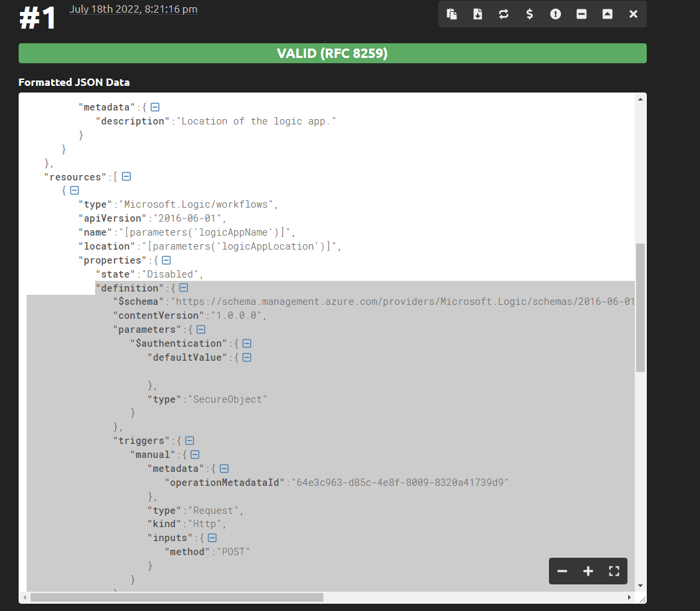Click the July 18th 2022 timestamp
Image resolution: width=700 pixels, height=611 pixels.
pyautogui.click(x=133, y=9)
